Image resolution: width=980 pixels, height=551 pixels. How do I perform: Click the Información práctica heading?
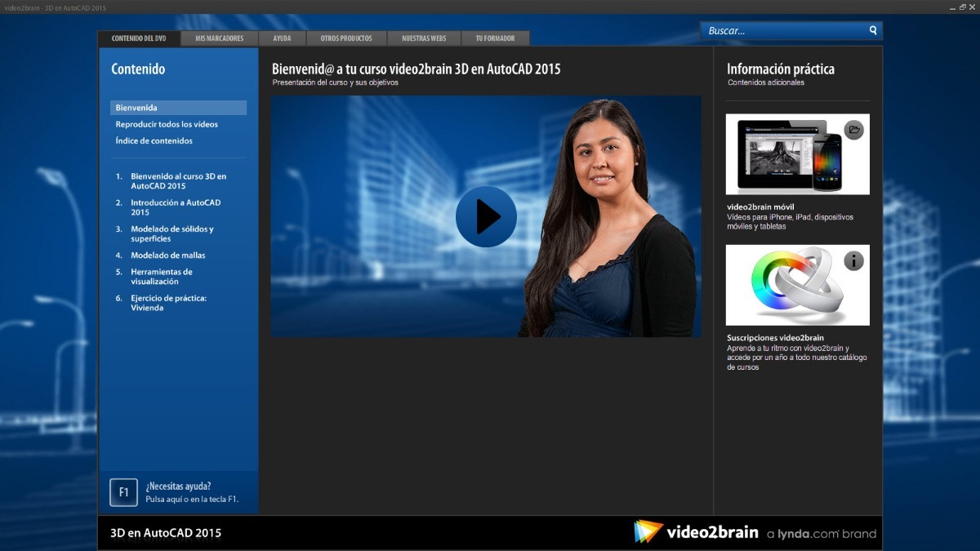point(781,69)
